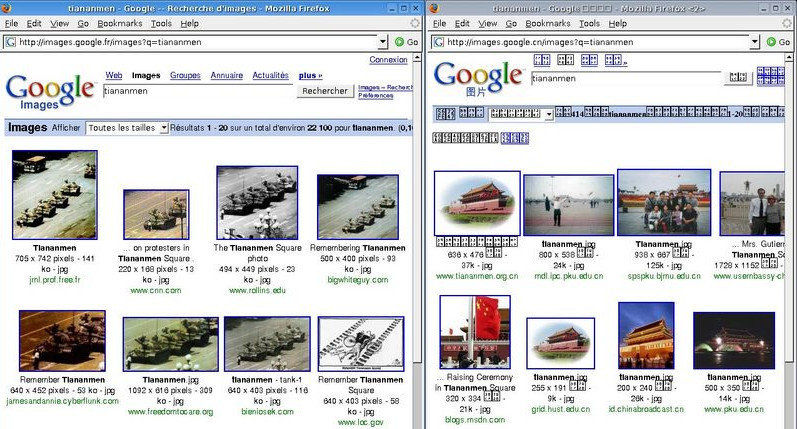Open the Préférences link on google.fr
Viewport: 797px width, 429px height.
(x=375, y=96)
